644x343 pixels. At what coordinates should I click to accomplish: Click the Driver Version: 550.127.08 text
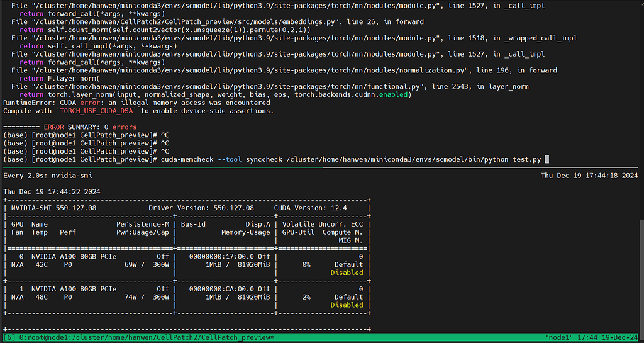tap(201, 208)
